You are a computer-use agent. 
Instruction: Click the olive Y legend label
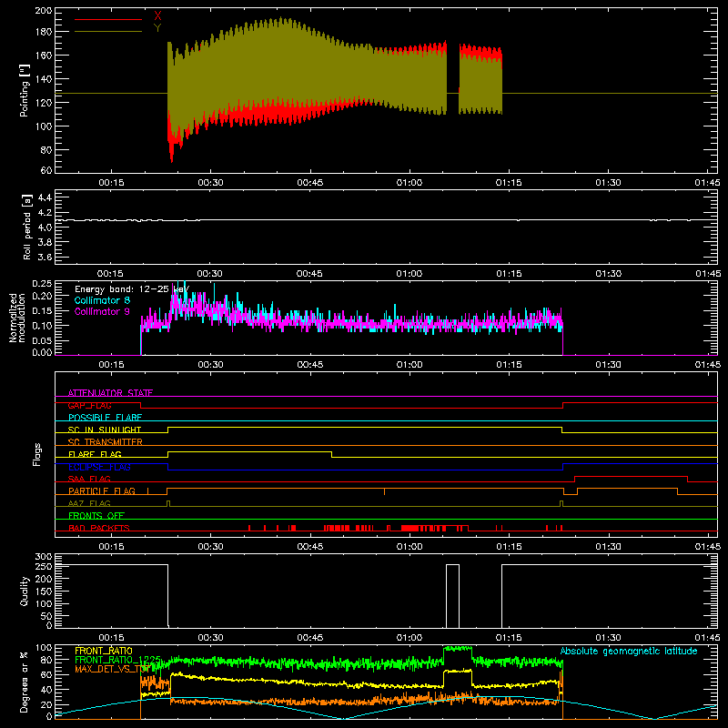pos(157,28)
